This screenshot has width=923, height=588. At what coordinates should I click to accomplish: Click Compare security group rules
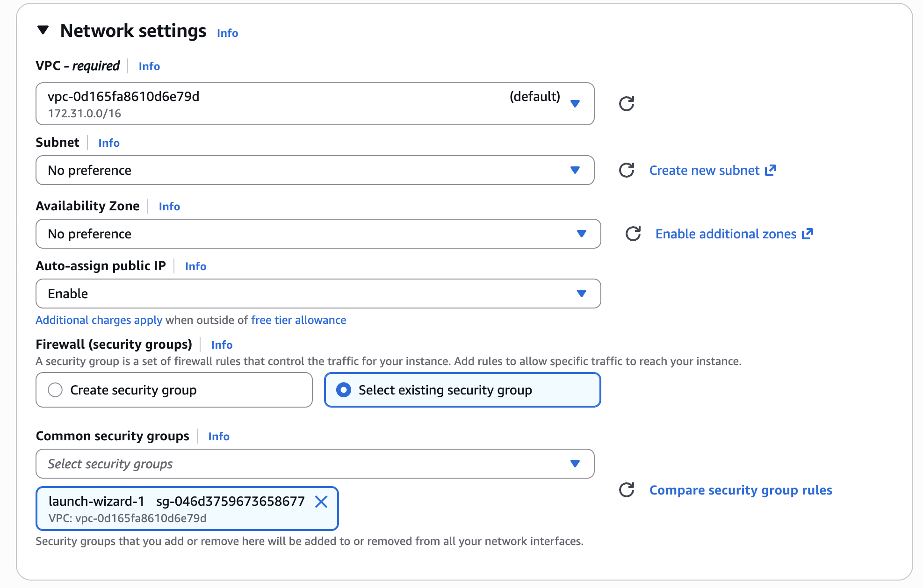[x=740, y=490]
